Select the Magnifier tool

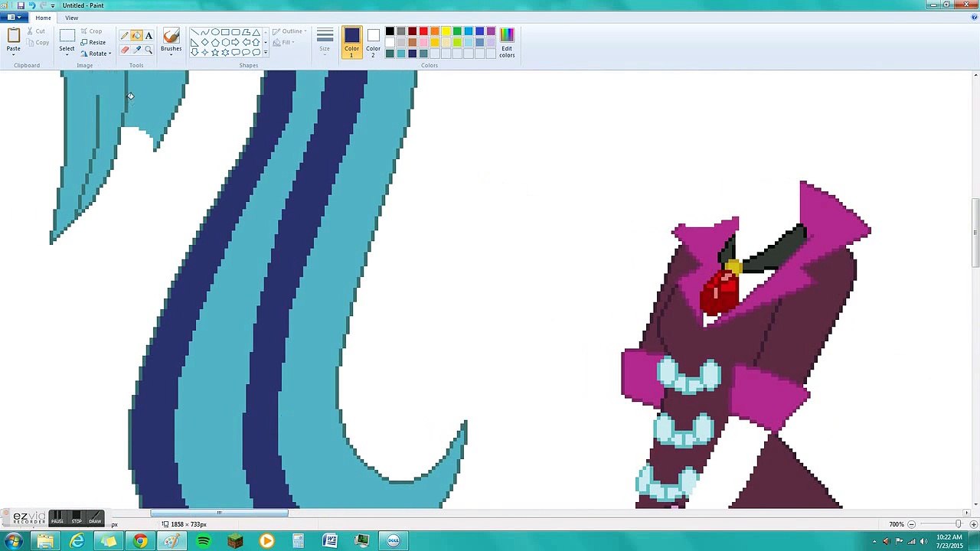pyautogui.click(x=149, y=50)
